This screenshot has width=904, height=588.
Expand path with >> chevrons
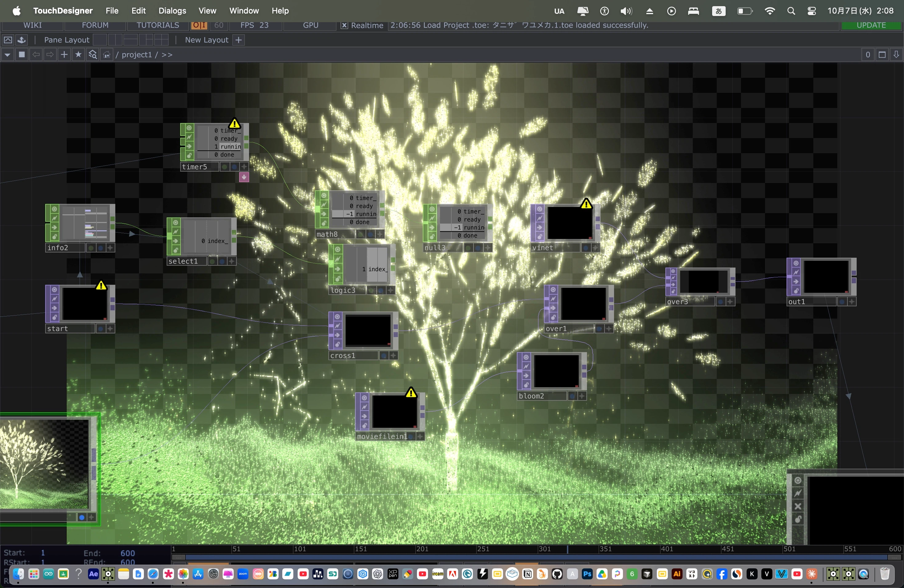point(167,55)
